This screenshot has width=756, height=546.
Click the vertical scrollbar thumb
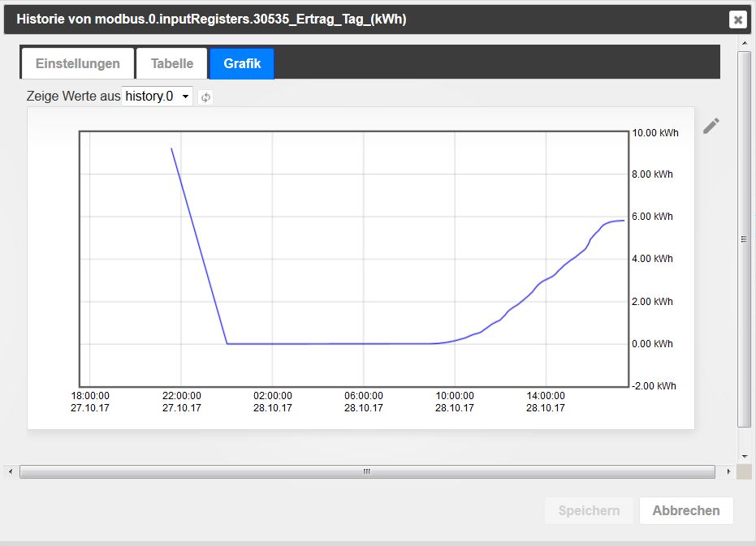744,239
